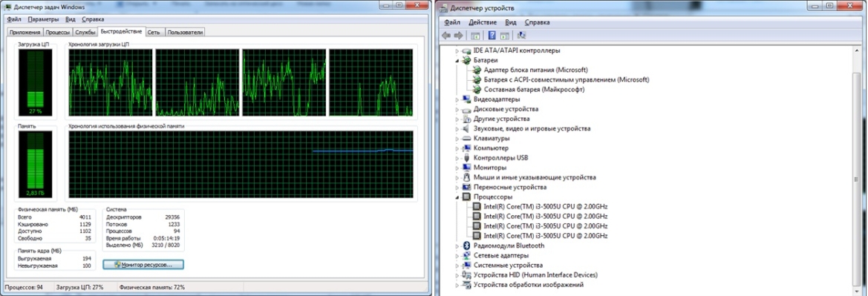Select the IDE ATA/ATAPI controllers category icon
Screen dimensions: 868x296
tap(466, 50)
